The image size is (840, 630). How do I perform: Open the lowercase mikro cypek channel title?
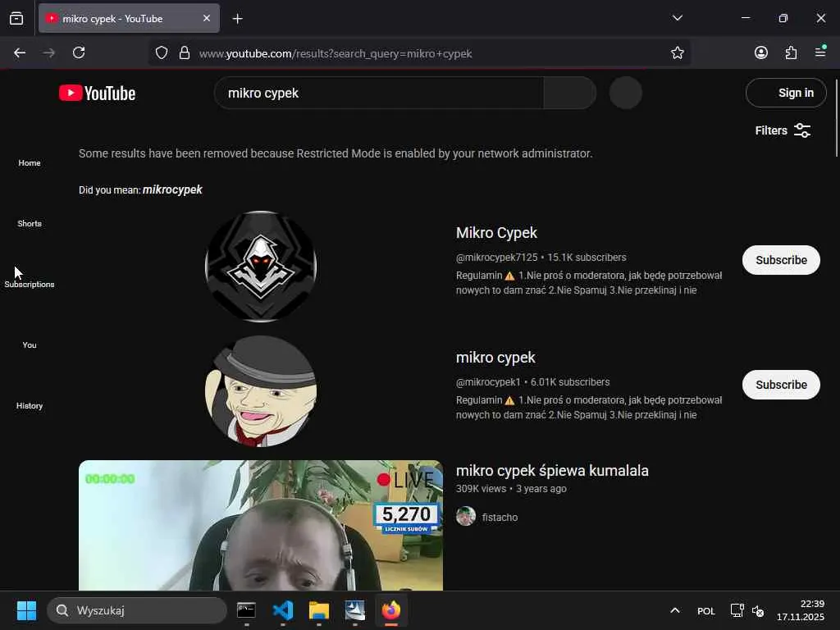point(495,358)
